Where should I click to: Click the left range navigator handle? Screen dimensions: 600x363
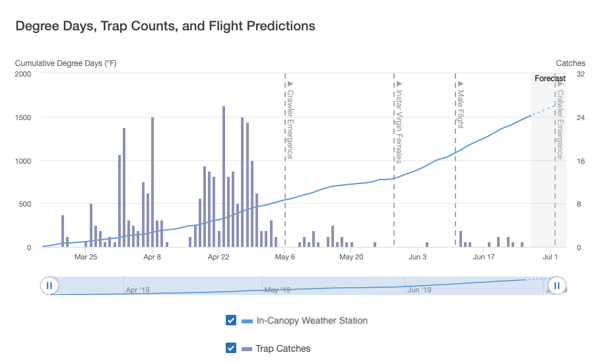click(49, 285)
